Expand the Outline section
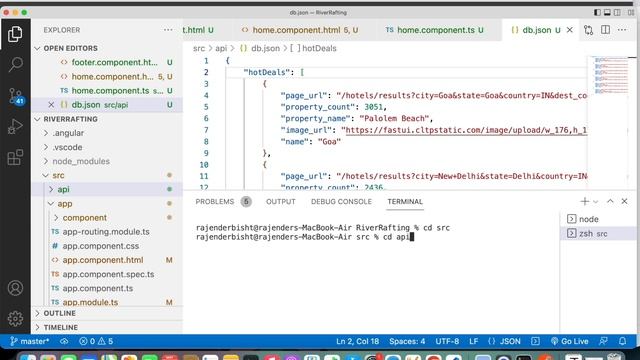640x360 pixels. (x=59, y=313)
